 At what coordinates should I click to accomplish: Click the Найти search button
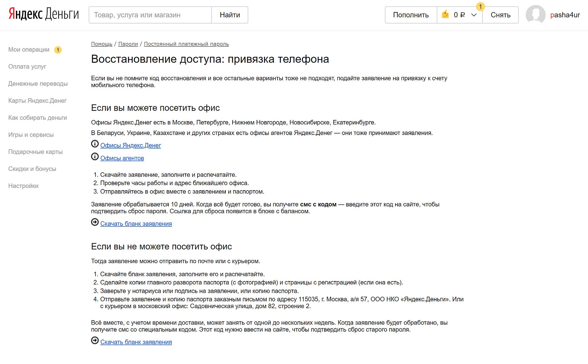coord(230,15)
